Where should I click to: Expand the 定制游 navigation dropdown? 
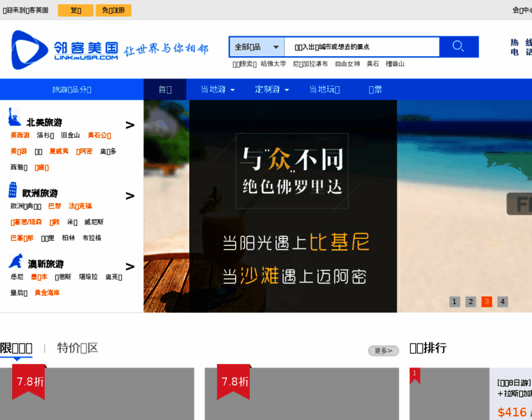(272, 90)
